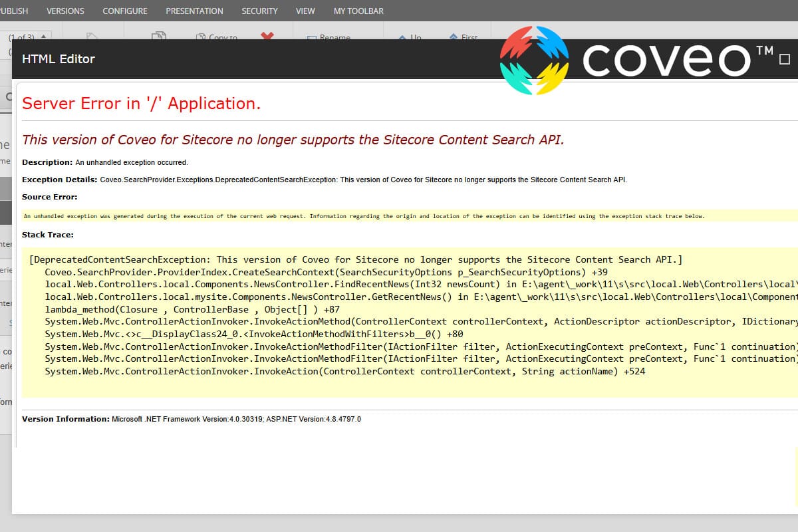Viewport: 798px width, 532px height.
Task: Click the Up sorting button
Action: (410, 37)
